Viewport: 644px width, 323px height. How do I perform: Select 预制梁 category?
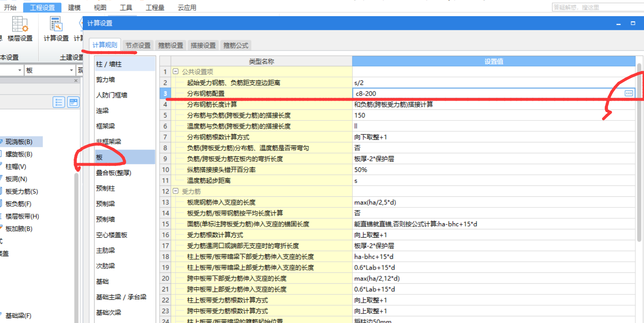pyautogui.click(x=124, y=204)
